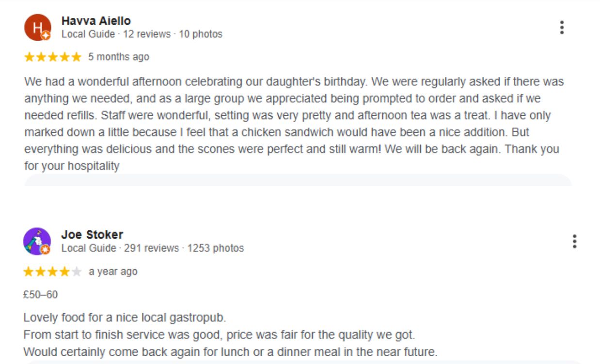Screen dimensions: 600x364
Task: Click the first star of Joe's rating
Action: [x=29, y=272]
